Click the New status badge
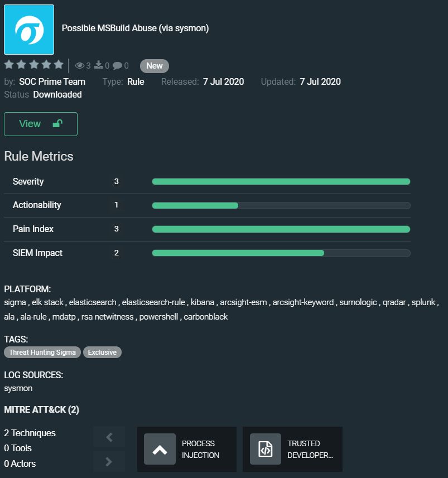 pyautogui.click(x=154, y=66)
